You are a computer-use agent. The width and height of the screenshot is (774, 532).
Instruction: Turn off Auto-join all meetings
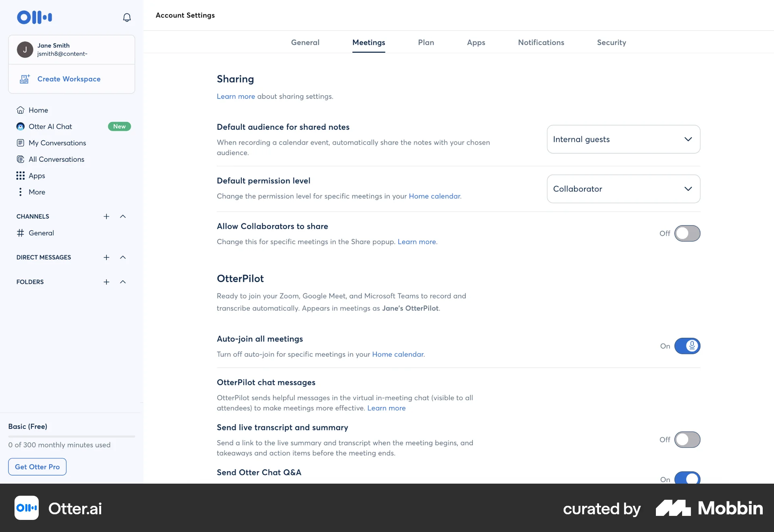[687, 346]
